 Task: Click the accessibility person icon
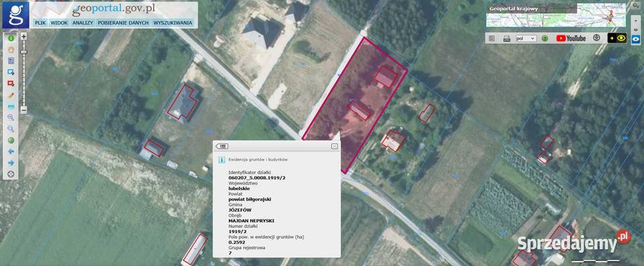596,38
